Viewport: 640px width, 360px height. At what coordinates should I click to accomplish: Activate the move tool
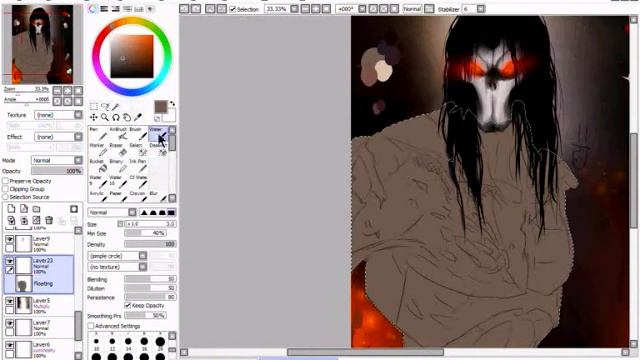(93, 118)
